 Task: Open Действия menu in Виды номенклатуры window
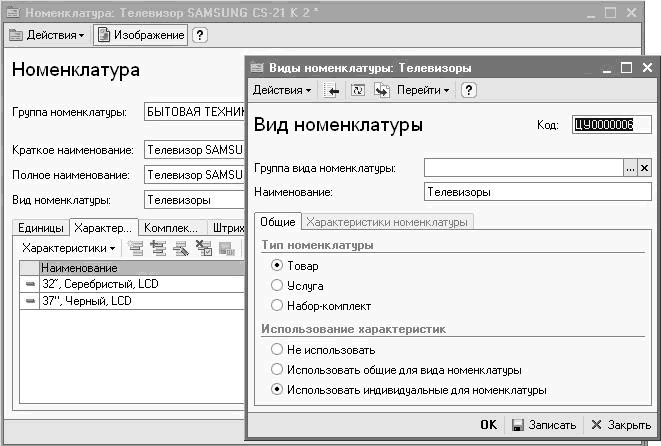282,90
